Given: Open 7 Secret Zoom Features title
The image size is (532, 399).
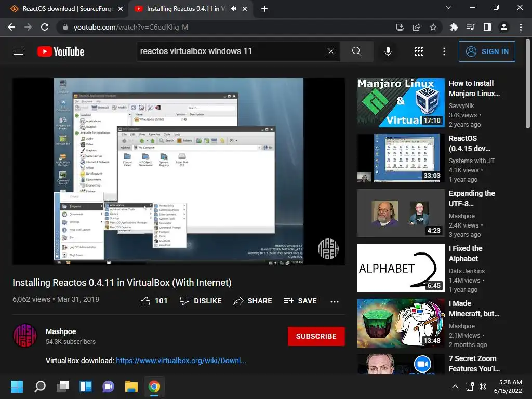Looking at the screenshot, I should [x=474, y=364].
